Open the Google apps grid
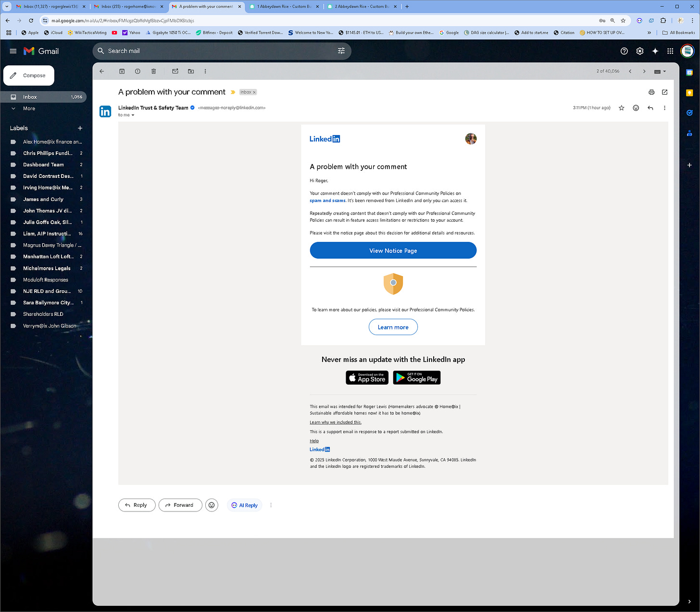700x612 pixels. click(x=670, y=51)
